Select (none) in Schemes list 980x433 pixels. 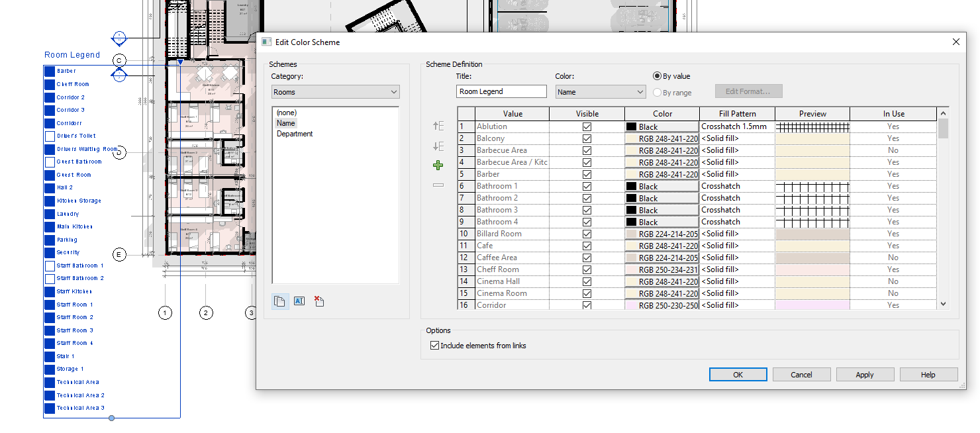(287, 113)
